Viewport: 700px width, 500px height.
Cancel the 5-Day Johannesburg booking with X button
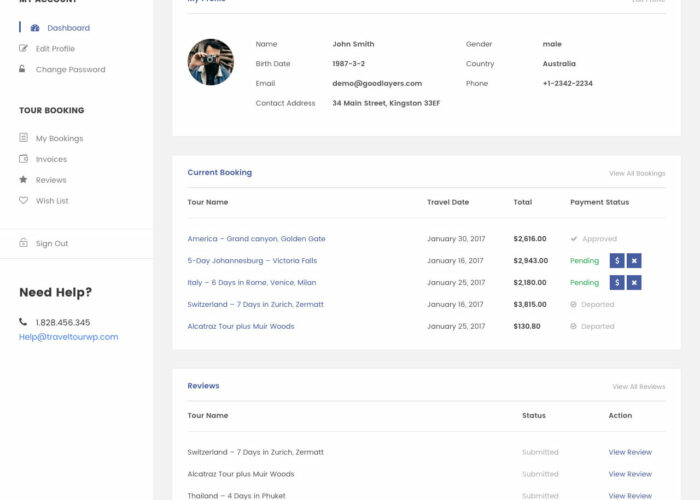(x=634, y=261)
